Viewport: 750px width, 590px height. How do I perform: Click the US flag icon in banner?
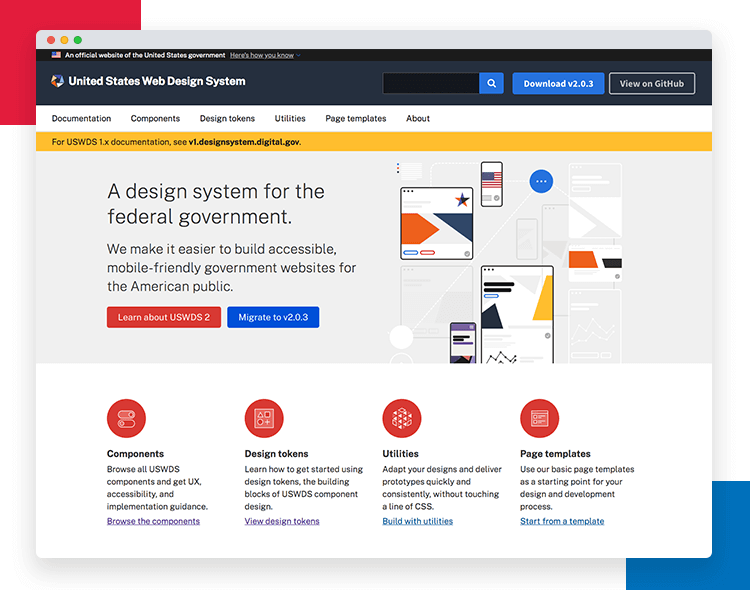(x=56, y=55)
